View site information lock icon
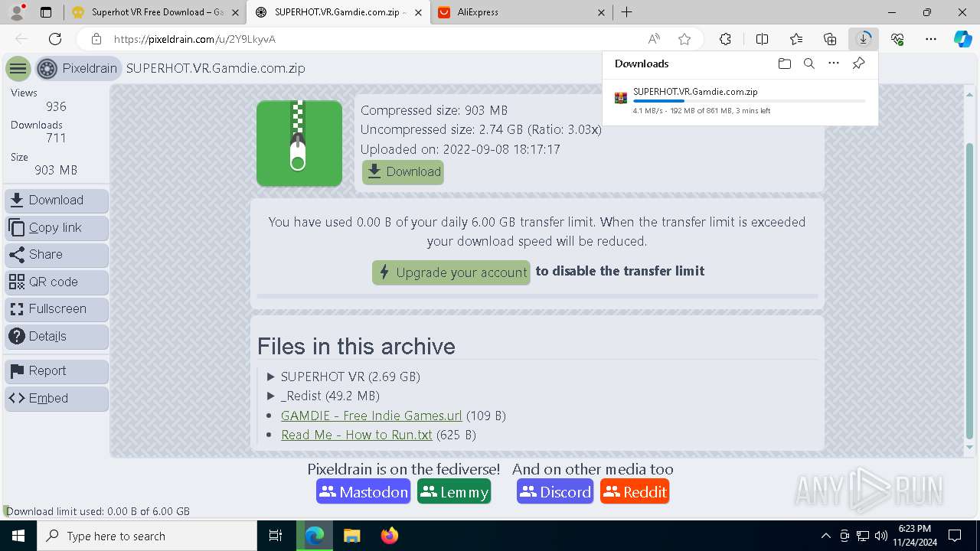 (x=96, y=39)
